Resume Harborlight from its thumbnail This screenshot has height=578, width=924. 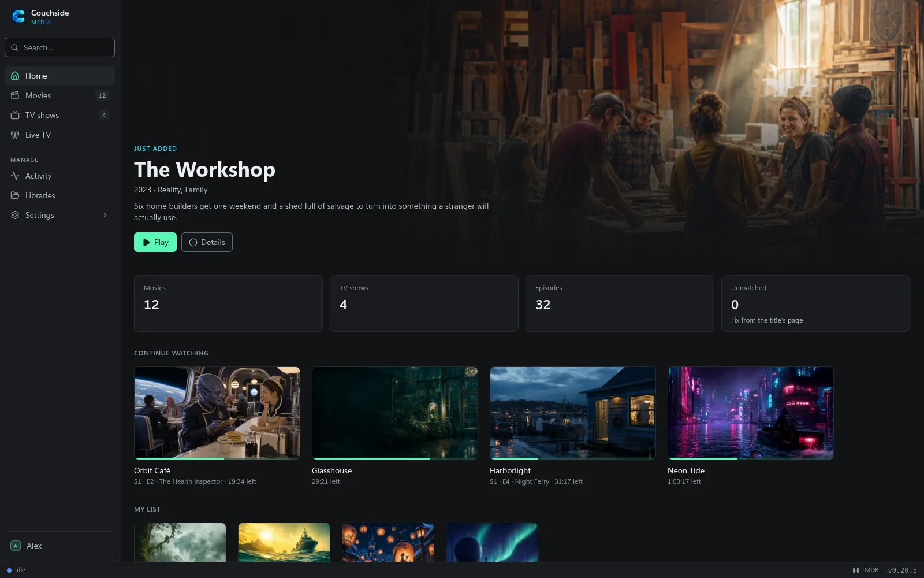pyautogui.click(x=573, y=413)
